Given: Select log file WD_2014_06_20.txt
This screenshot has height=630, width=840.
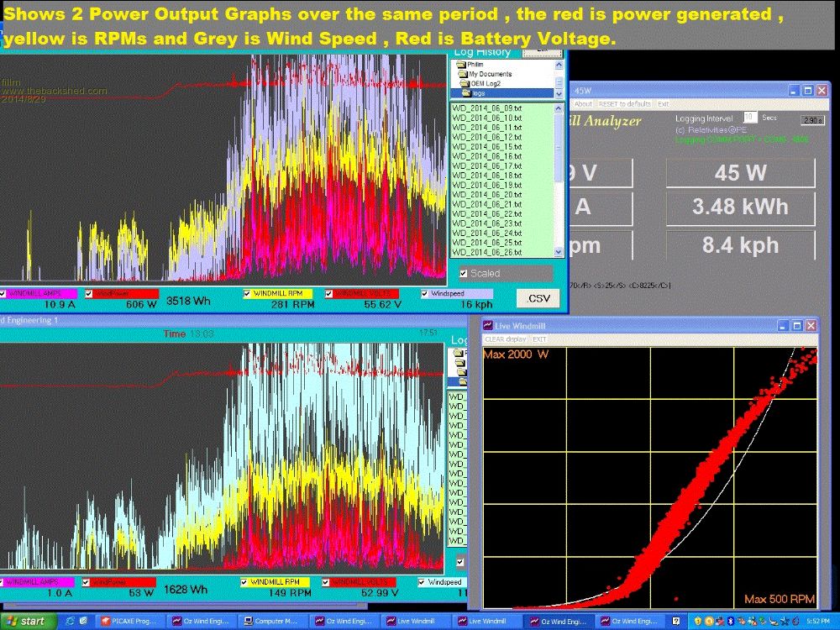Looking at the screenshot, I should coord(487,194).
